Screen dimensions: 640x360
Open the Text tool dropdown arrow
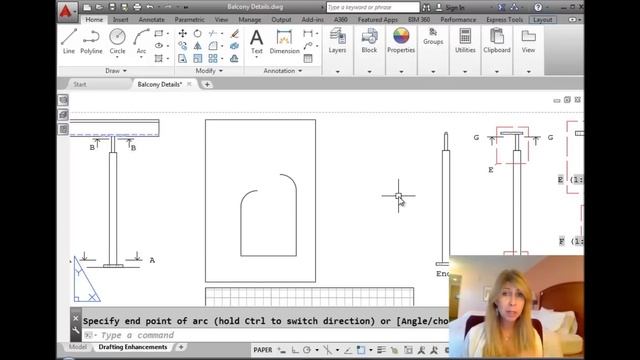coord(256,58)
